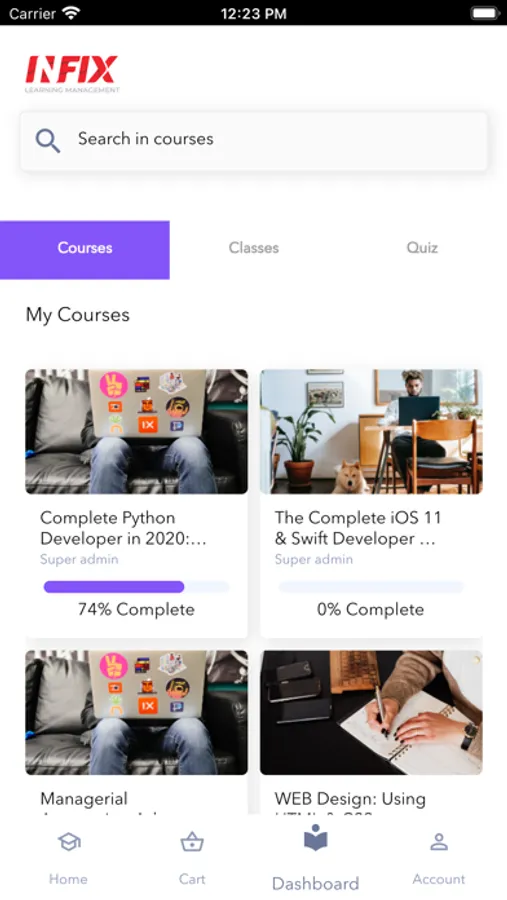Open Home via graduation cap icon
Image resolution: width=507 pixels, height=900 pixels.
(69, 842)
